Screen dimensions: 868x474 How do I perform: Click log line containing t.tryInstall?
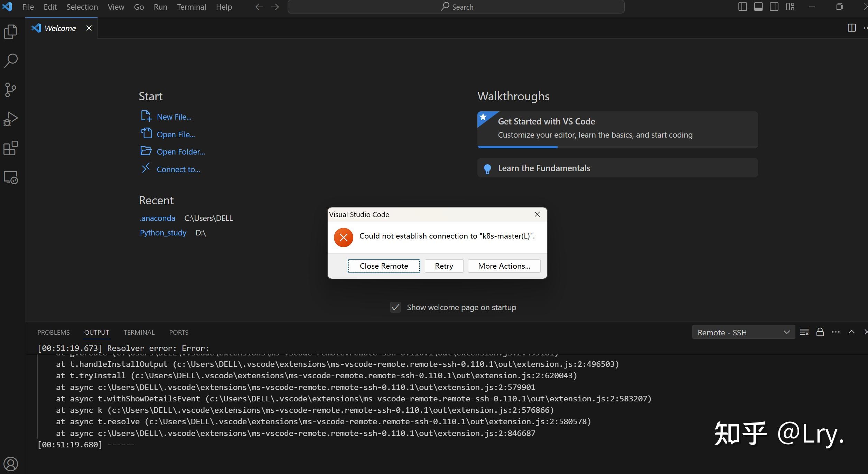(x=316, y=375)
